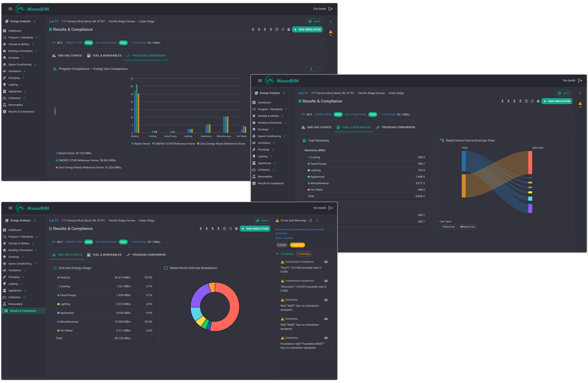Collapse the Energy Analysis sidebar in the Program Comparison window
The width and height of the screenshot is (588, 383).
[x=35, y=21]
